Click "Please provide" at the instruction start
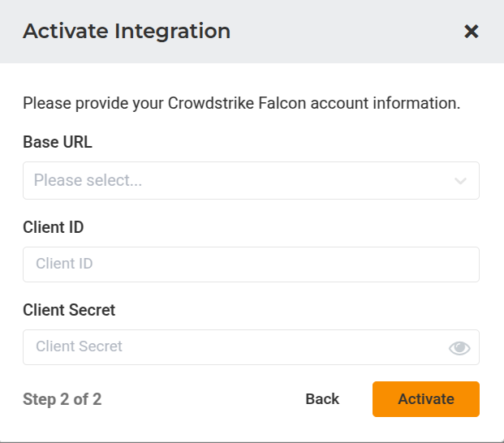504x443 pixels. point(70,104)
